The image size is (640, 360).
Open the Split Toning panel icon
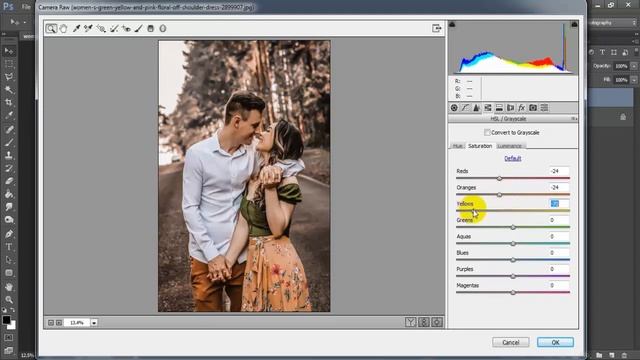tap(499, 108)
